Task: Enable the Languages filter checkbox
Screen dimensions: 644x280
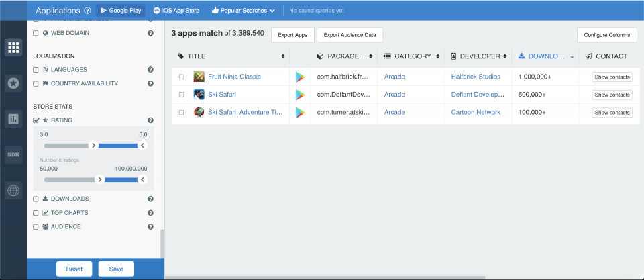Action: click(x=36, y=70)
